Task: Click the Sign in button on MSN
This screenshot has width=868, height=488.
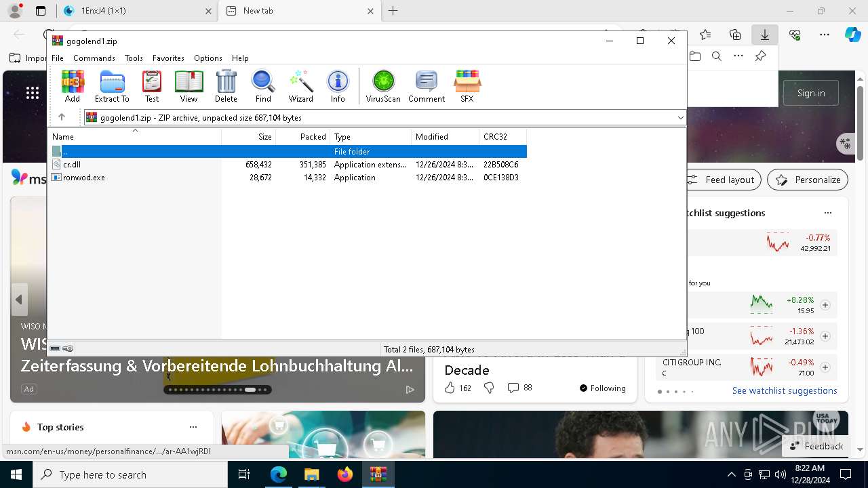Action: pos(811,93)
